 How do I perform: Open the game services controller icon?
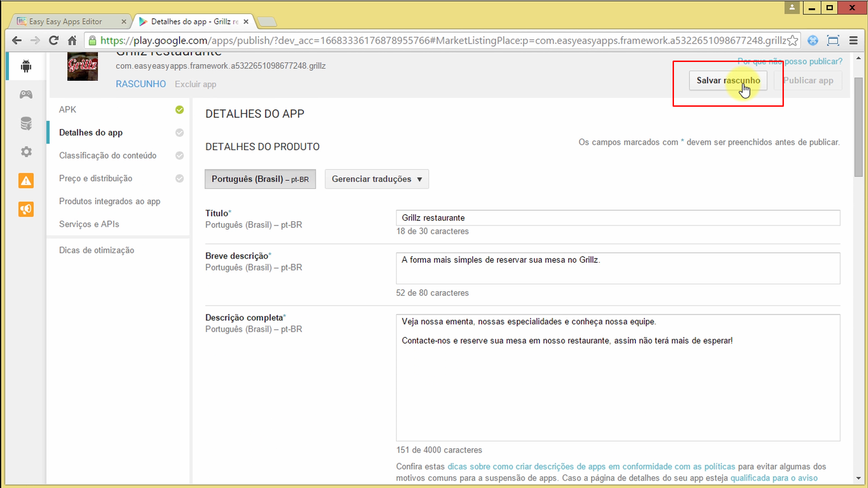[x=26, y=95]
